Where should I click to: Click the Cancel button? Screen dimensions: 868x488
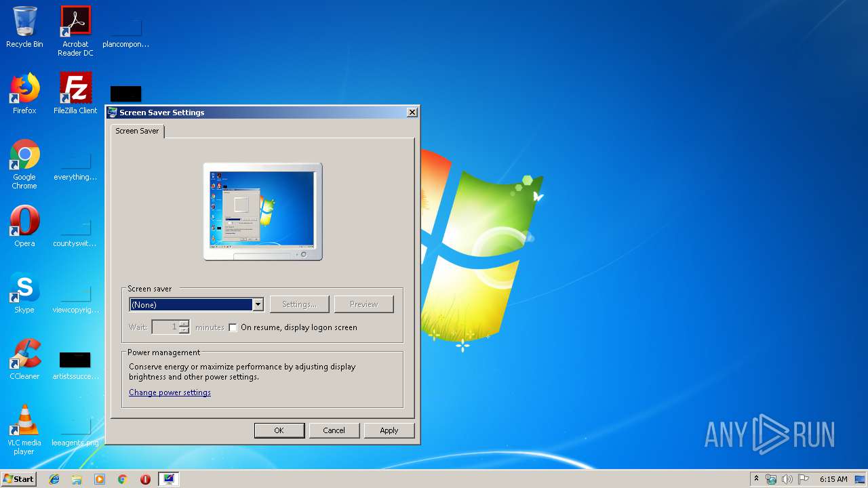click(334, 430)
